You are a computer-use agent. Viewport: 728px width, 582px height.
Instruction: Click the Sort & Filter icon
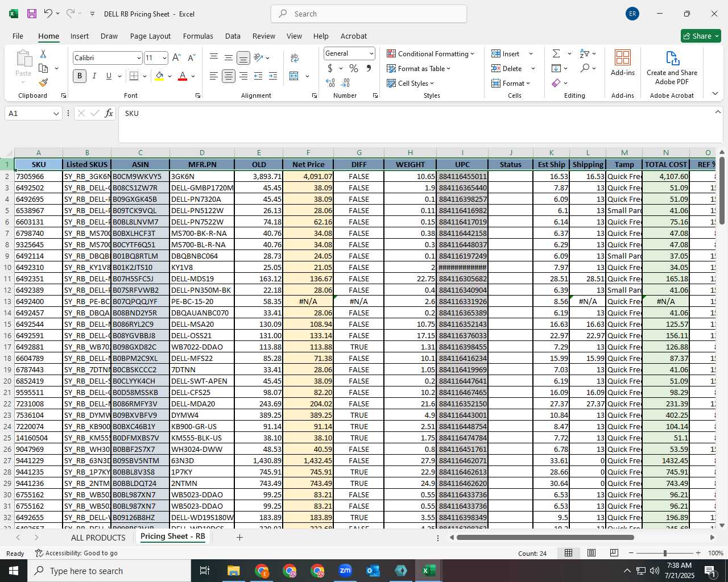(x=584, y=53)
